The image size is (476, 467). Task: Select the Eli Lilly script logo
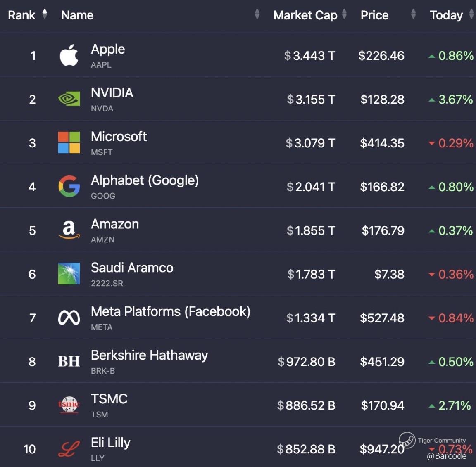click(x=69, y=449)
